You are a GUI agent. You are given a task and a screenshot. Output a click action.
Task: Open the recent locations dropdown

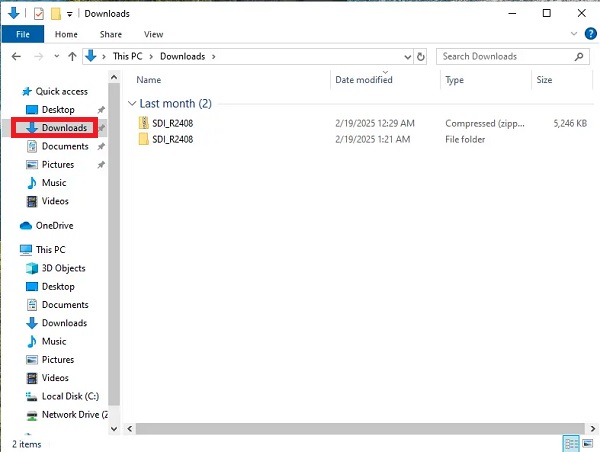pyautogui.click(x=57, y=56)
